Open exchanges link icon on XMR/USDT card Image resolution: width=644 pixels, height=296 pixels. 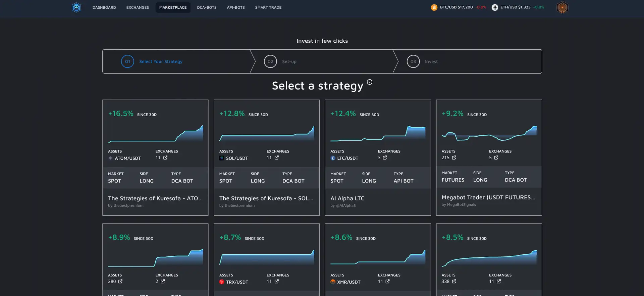(x=388, y=282)
